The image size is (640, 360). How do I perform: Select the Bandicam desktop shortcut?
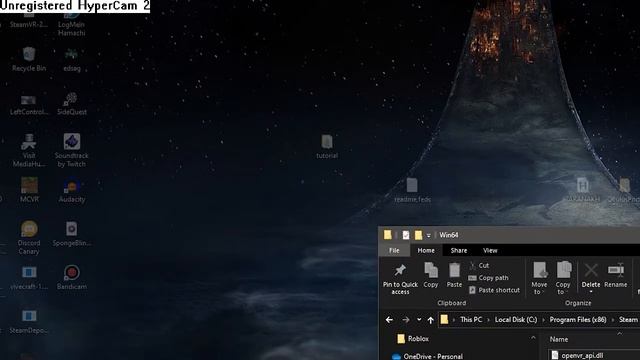coord(72,278)
